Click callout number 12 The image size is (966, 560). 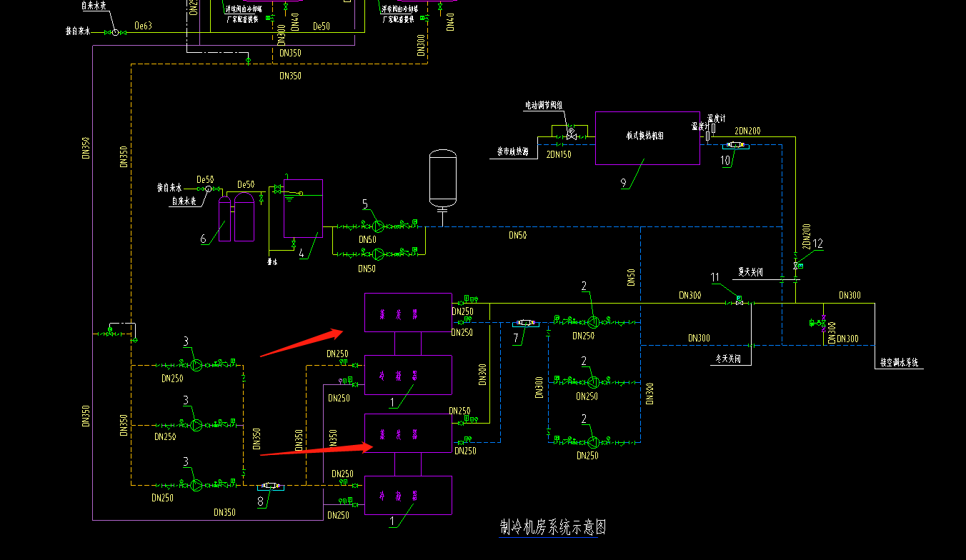coord(818,244)
